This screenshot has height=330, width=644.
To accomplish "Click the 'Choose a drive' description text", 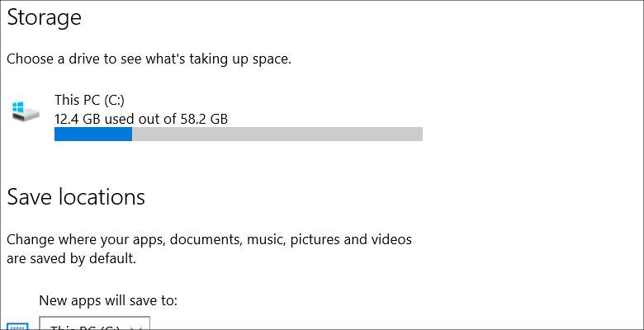I will click(149, 59).
